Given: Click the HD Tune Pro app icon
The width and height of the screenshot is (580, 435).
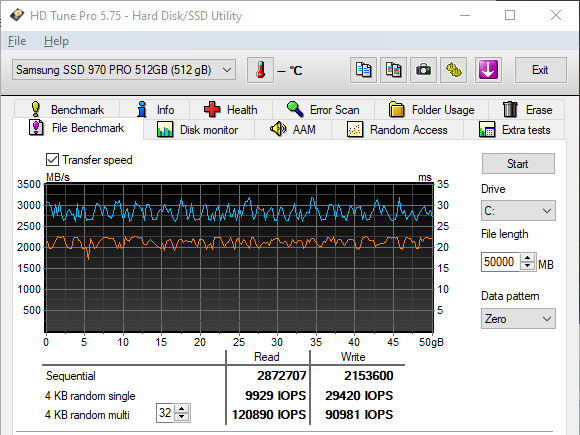Looking at the screenshot, I should click(16, 15).
